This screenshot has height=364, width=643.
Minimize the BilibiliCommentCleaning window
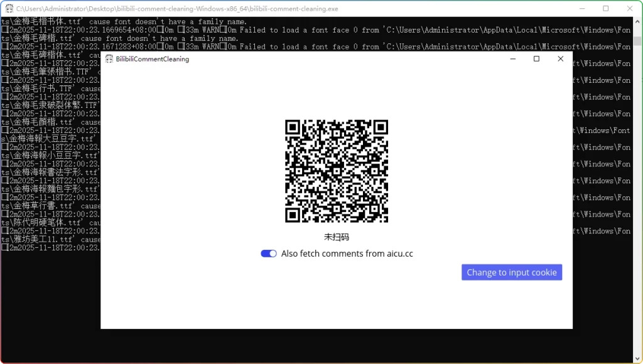pos(512,58)
